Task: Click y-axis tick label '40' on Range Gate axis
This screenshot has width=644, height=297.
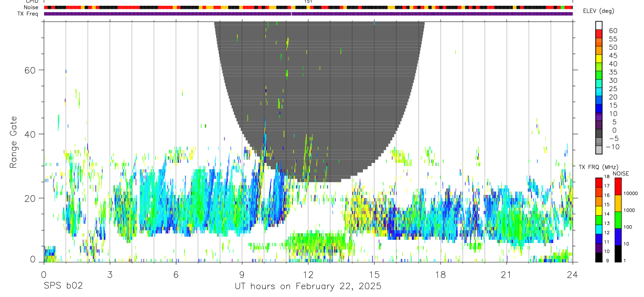Action: point(29,134)
